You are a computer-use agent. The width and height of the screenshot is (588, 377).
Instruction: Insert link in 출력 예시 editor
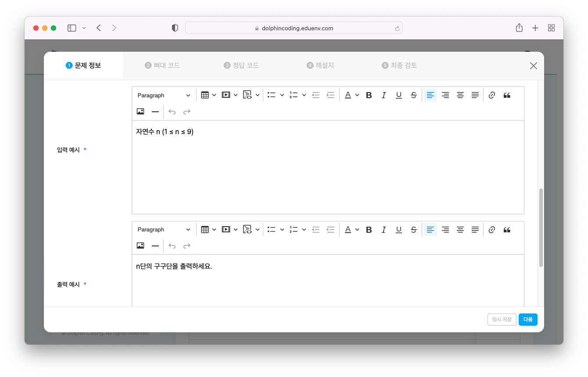coord(492,229)
